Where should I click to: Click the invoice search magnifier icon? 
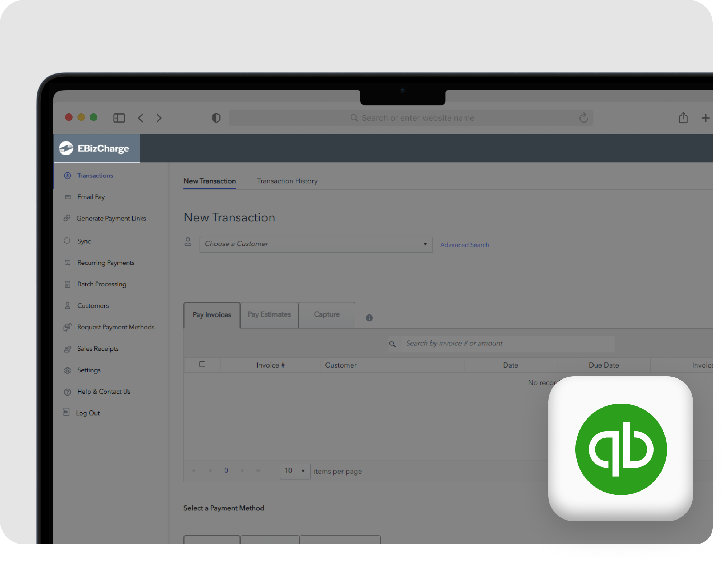pos(392,344)
